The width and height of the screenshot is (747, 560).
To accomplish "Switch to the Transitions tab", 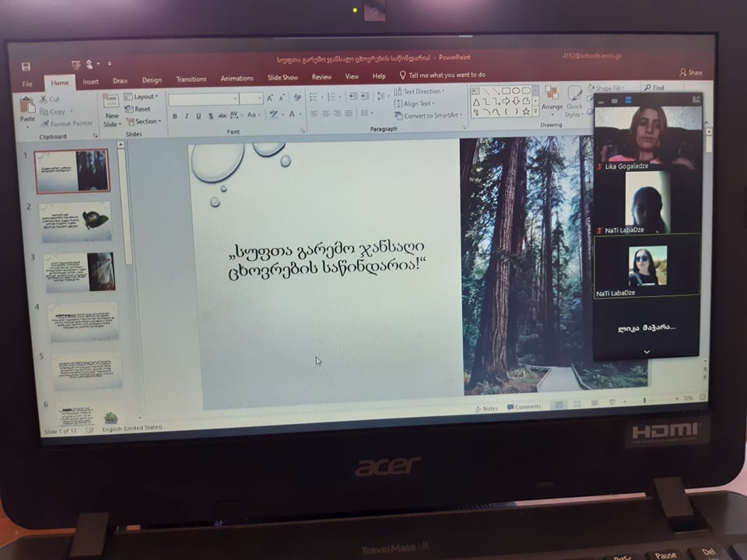I will [x=191, y=79].
